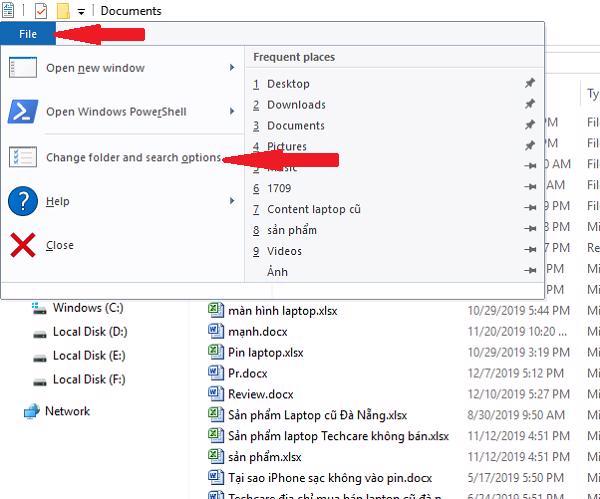The image size is (600, 499).
Task: Unpin Downloads from Frequent places
Action: click(530, 104)
